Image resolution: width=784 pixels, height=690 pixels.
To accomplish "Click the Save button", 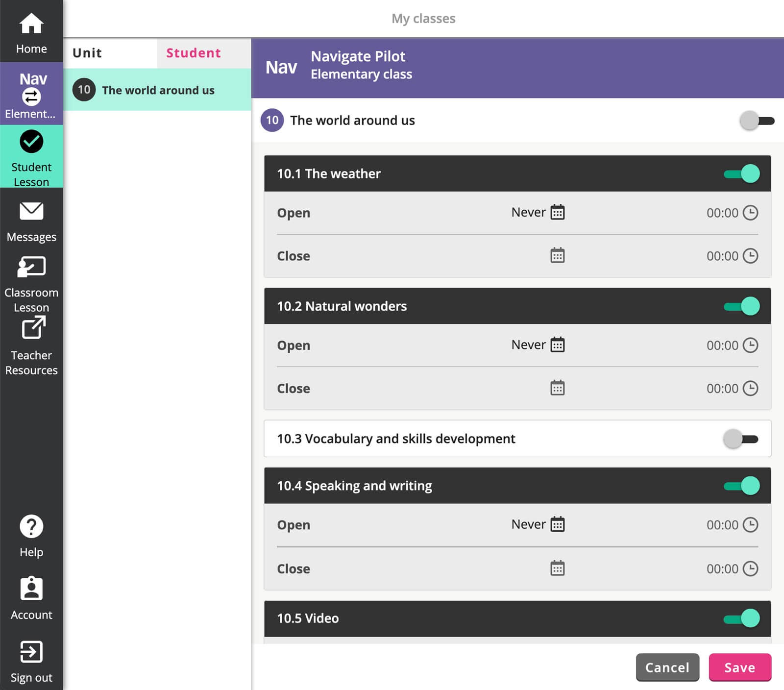I will [x=739, y=667].
